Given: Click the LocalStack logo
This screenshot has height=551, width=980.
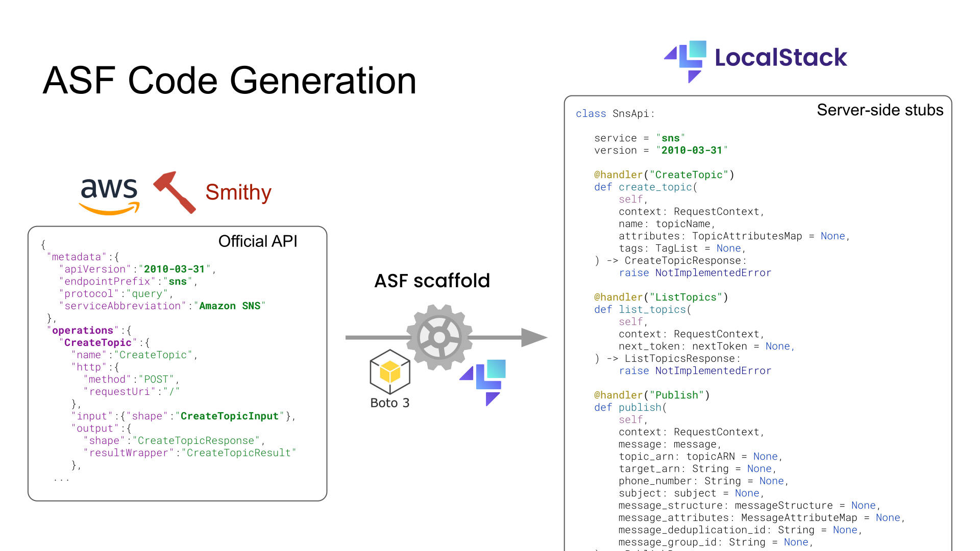Looking at the screenshot, I should tap(684, 59).
